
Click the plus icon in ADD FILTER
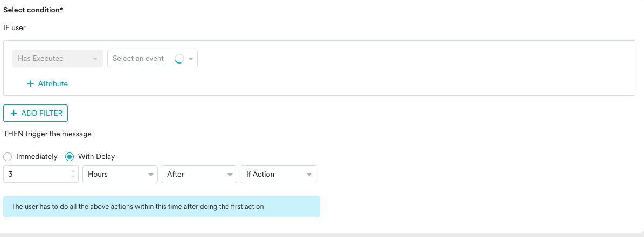13,113
